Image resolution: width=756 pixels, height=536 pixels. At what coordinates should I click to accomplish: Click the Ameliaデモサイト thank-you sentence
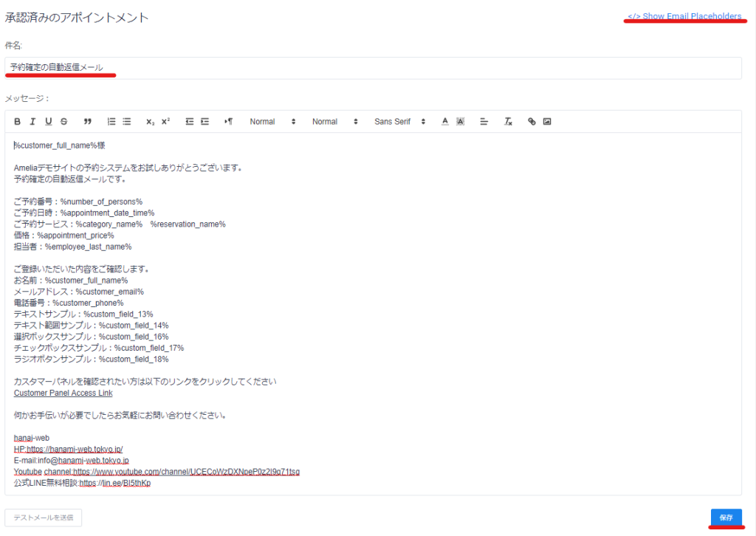(128, 168)
